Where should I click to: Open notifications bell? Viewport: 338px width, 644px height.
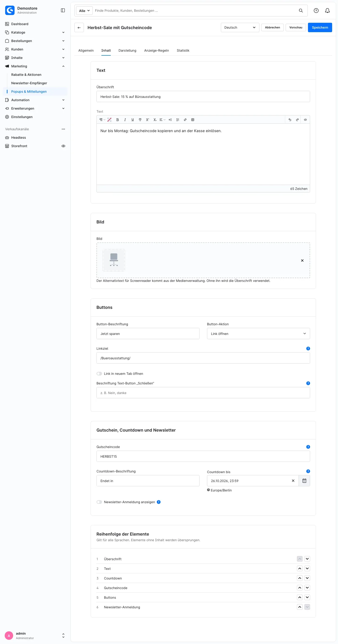click(x=327, y=11)
